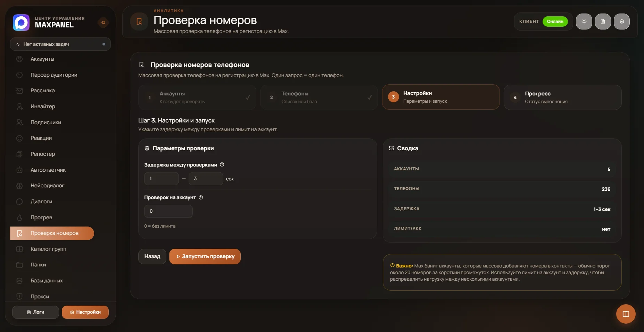This screenshot has width=644, height=332.
Task: Click the '0 = без лимита' hint
Action: pyautogui.click(x=160, y=226)
